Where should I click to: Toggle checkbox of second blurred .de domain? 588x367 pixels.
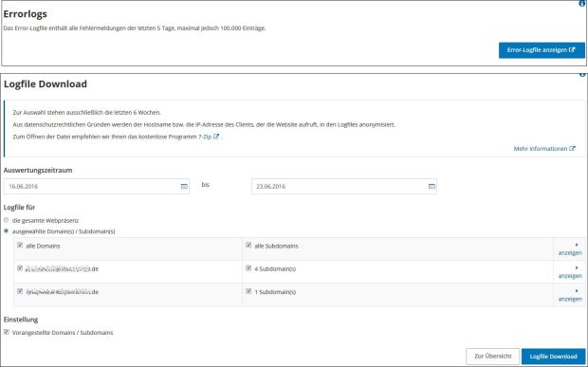tap(20, 291)
